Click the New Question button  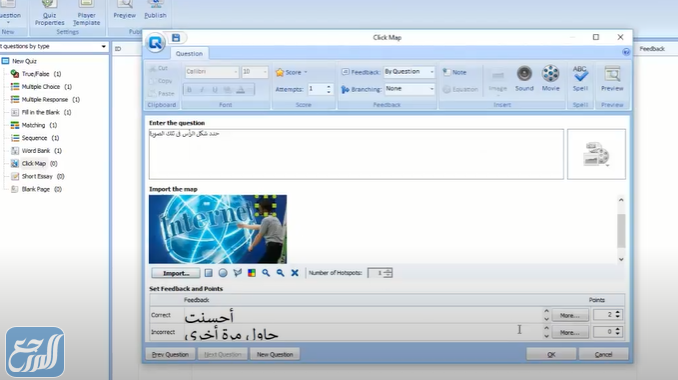coord(275,354)
